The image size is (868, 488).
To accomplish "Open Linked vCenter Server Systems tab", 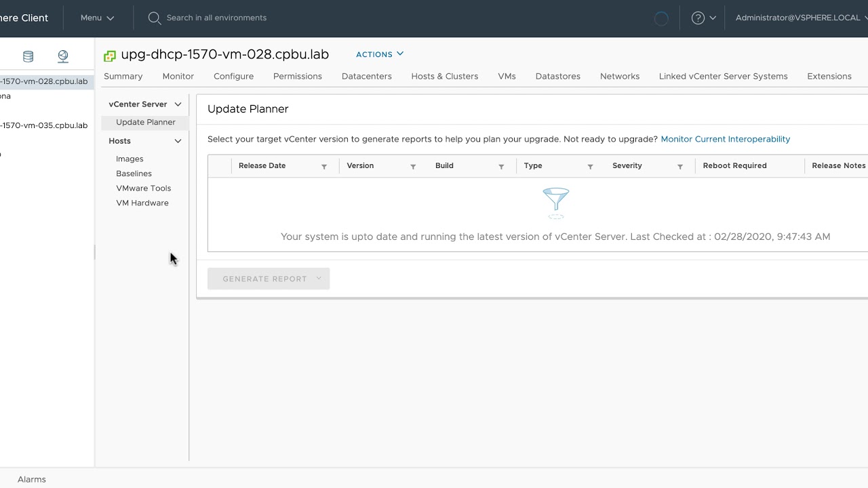I will pyautogui.click(x=724, y=76).
